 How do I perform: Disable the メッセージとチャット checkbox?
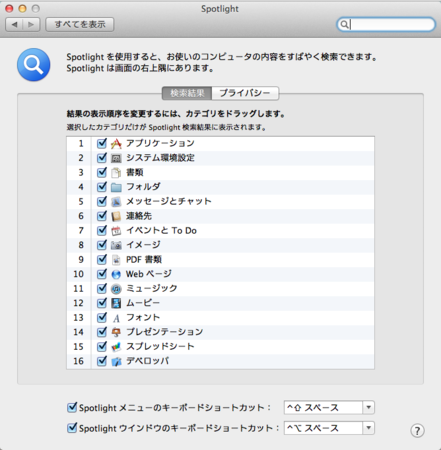tap(102, 201)
